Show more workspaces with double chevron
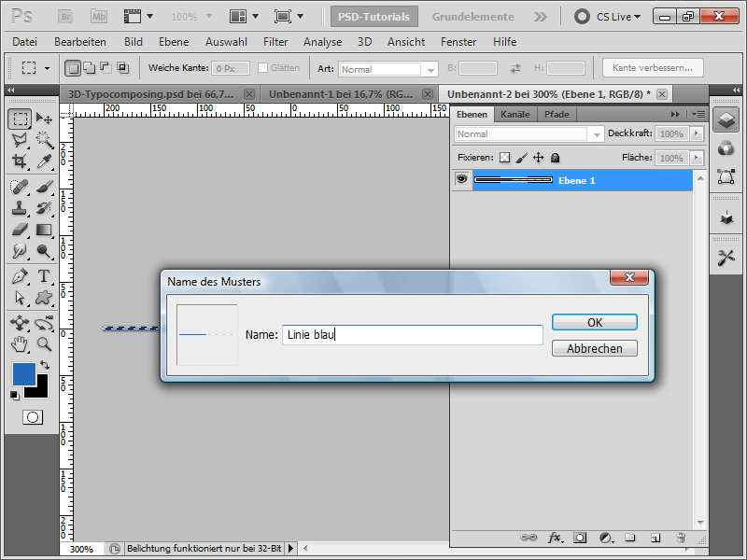The width and height of the screenshot is (747, 560). tap(541, 17)
